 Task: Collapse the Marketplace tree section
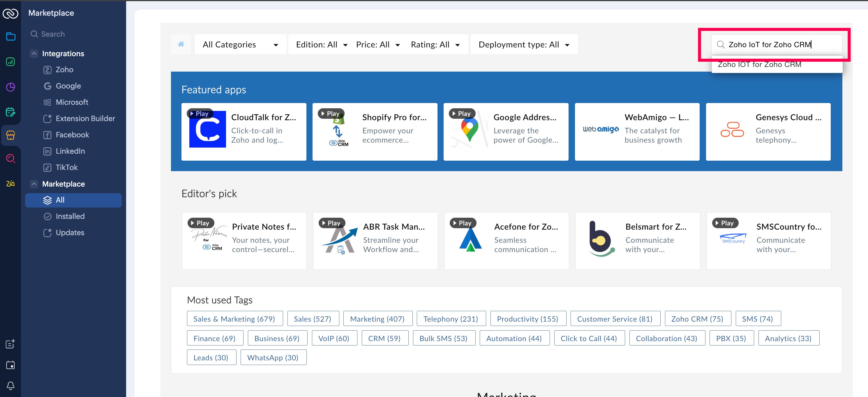point(34,184)
